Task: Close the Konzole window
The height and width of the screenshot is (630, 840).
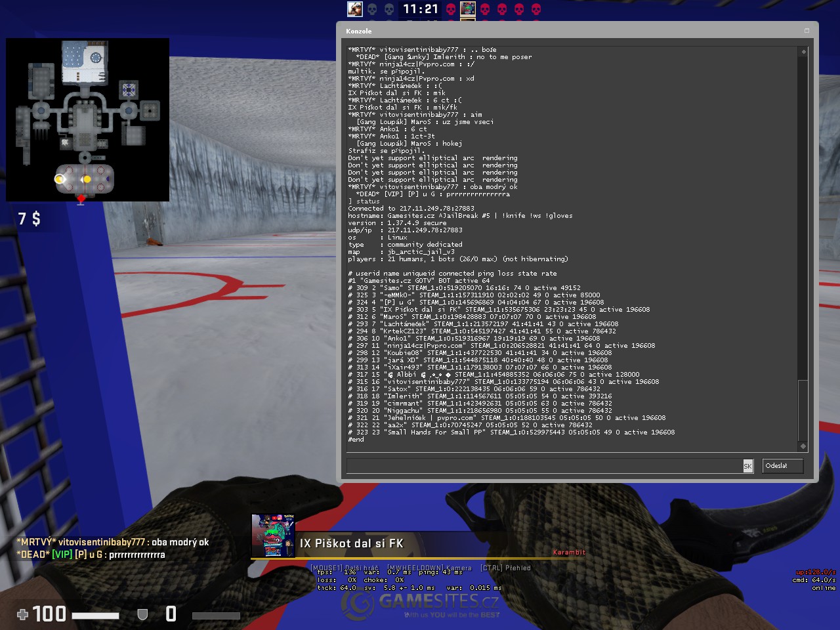Action: coord(807,31)
